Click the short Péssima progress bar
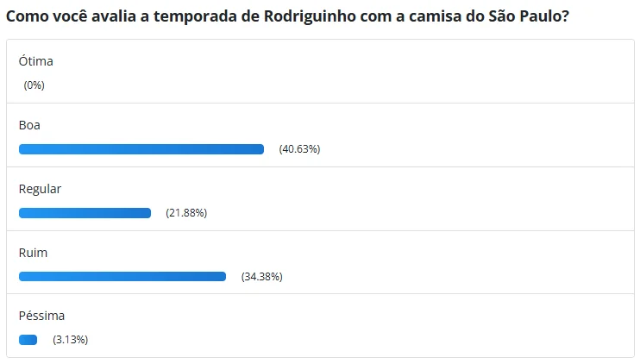Viewport: 640px width, 364px height. pyautogui.click(x=28, y=340)
